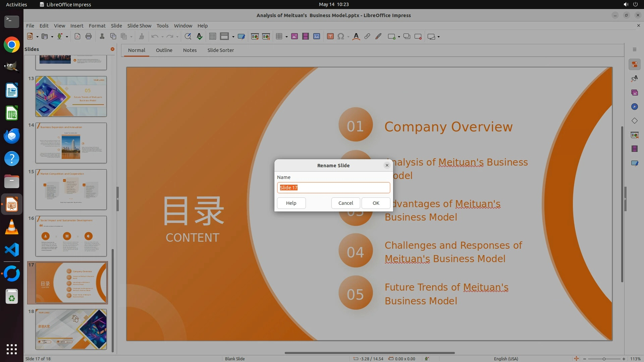Open the Sidebar Gallery panel icon

pos(634,93)
